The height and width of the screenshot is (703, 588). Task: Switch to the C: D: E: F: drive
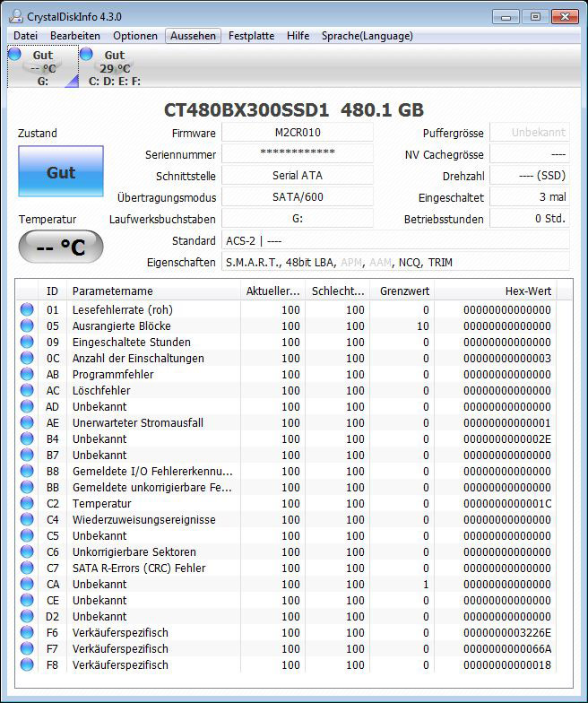click(x=115, y=66)
